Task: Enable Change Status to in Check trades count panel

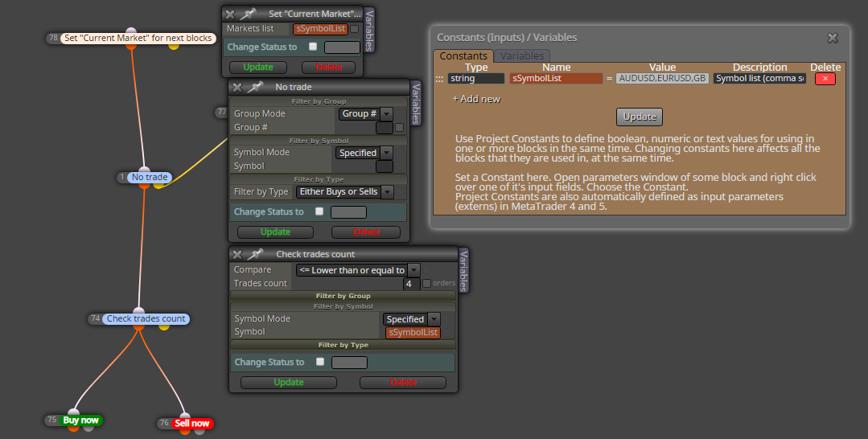Action: (320, 362)
